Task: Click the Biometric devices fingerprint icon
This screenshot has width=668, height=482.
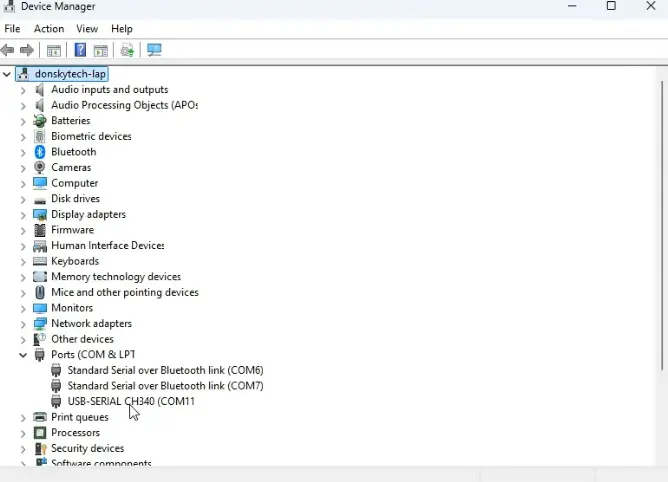Action: [x=40, y=136]
